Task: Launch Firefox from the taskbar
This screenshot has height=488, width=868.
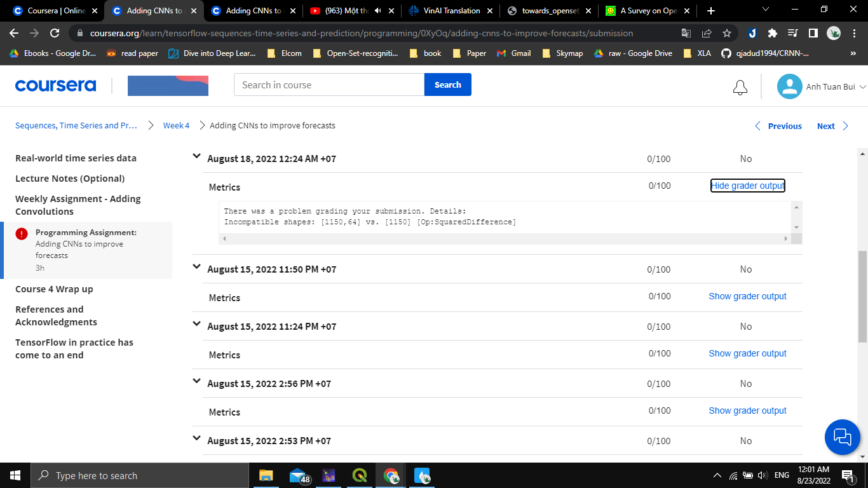Action: (421, 475)
